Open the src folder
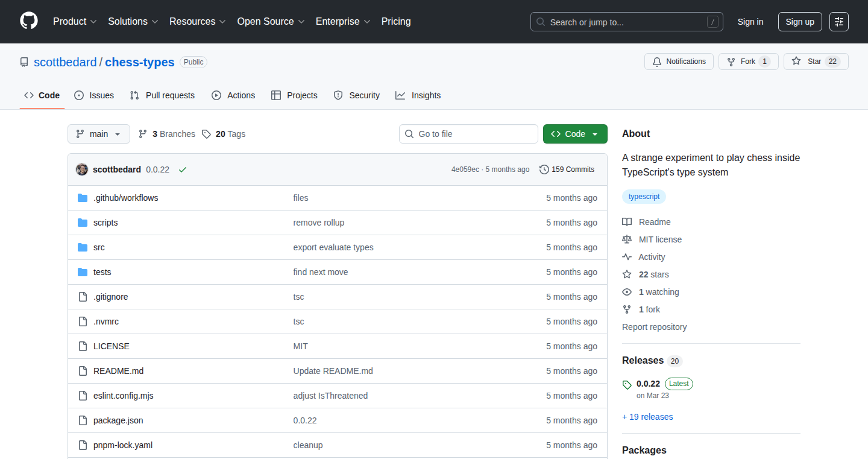Viewport: 868px width, 459px height. 99,247
